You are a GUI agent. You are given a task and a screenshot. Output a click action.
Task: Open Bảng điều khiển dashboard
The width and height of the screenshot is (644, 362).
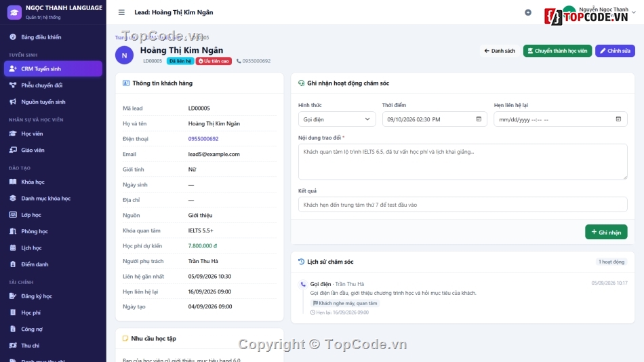[53, 37]
